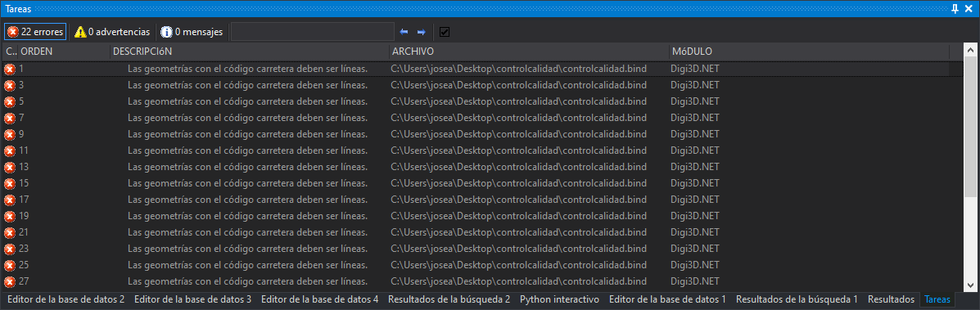Click the previous task left arrow icon
The image size is (980, 310).
404,32
